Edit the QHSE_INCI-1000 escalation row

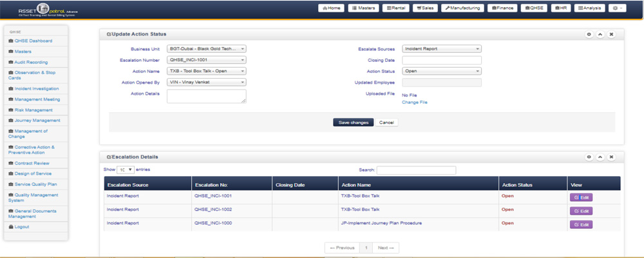tap(580, 224)
